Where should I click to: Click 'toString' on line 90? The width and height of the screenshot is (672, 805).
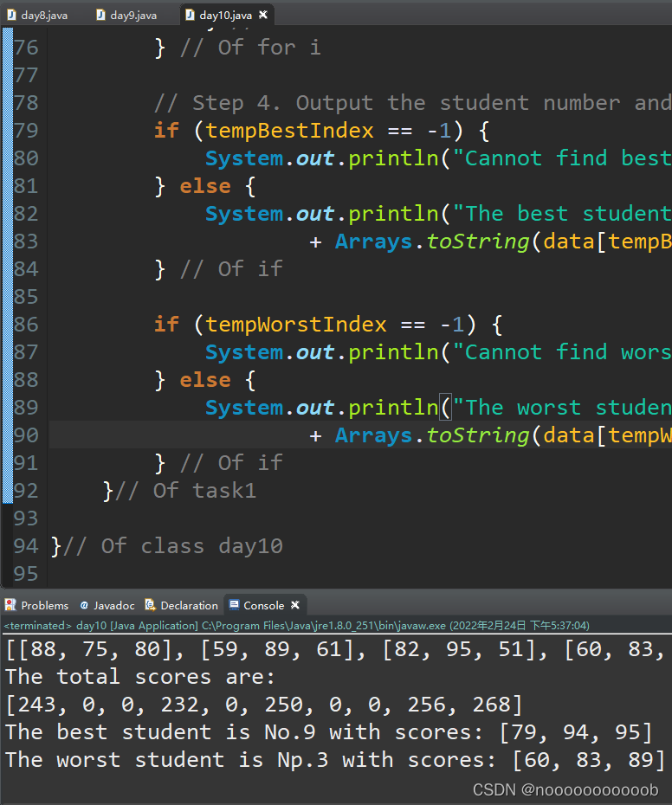[x=477, y=435]
